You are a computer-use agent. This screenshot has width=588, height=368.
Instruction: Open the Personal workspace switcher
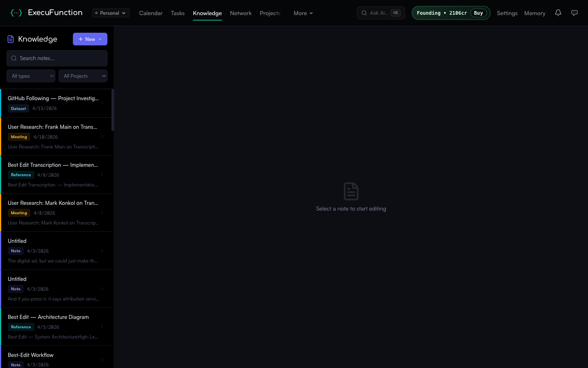(x=111, y=13)
